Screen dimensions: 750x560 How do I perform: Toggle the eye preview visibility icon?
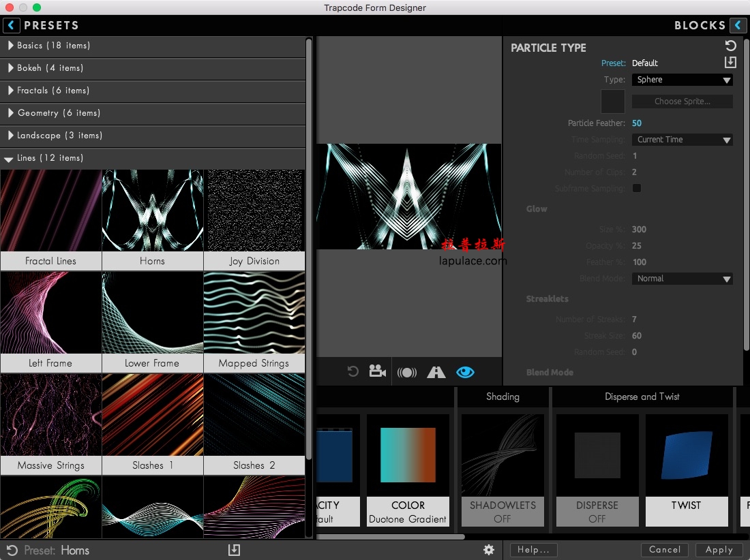click(465, 372)
